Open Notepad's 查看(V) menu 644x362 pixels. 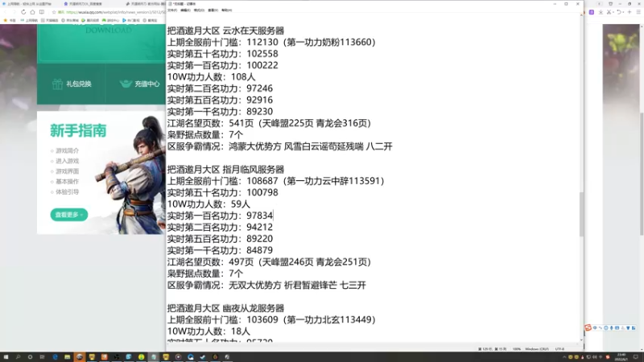point(213,10)
